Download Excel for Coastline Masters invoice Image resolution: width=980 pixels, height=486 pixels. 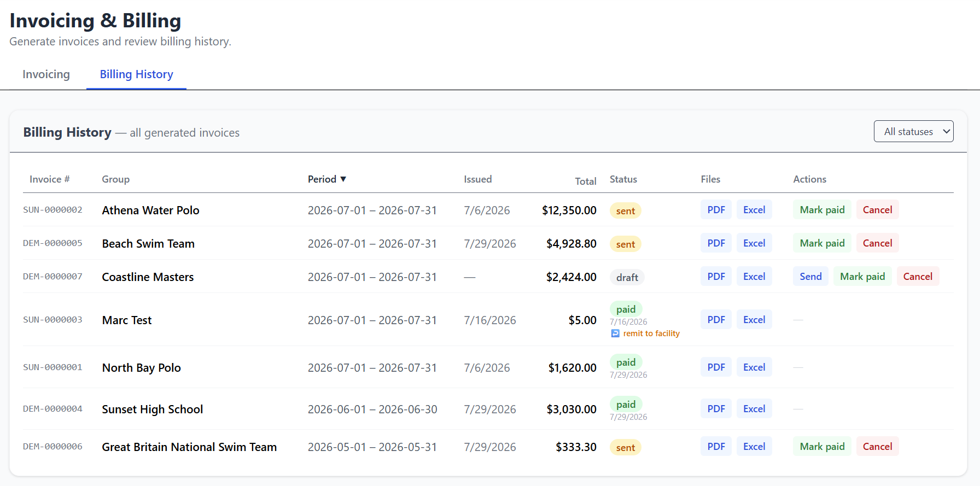point(754,277)
